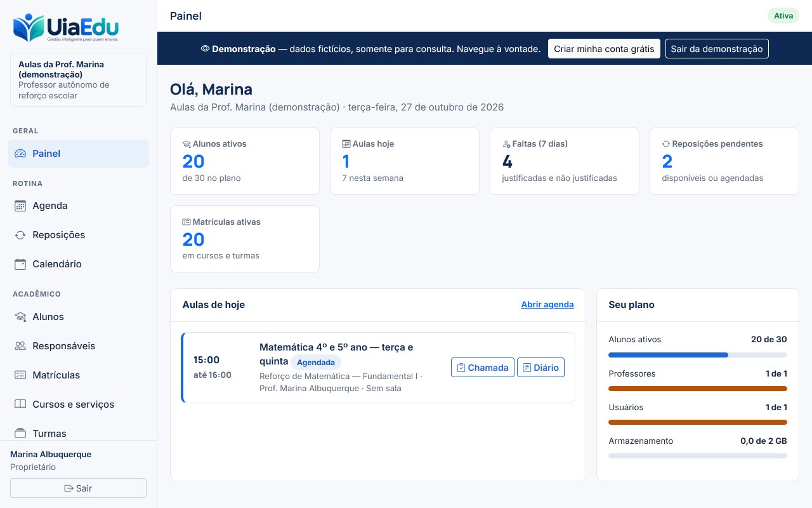Click the 15:00 class start time
812x508 pixels.
(207, 360)
